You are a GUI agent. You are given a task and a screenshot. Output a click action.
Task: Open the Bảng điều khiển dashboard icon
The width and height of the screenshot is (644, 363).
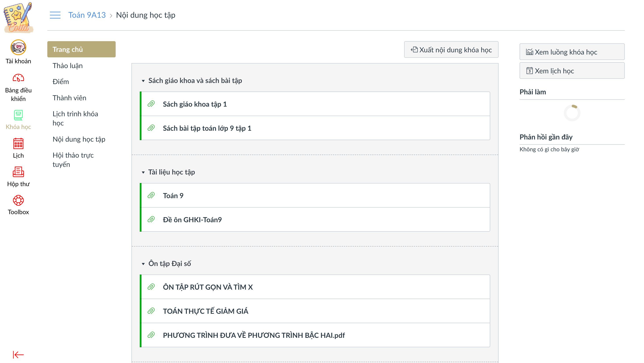click(x=18, y=78)
